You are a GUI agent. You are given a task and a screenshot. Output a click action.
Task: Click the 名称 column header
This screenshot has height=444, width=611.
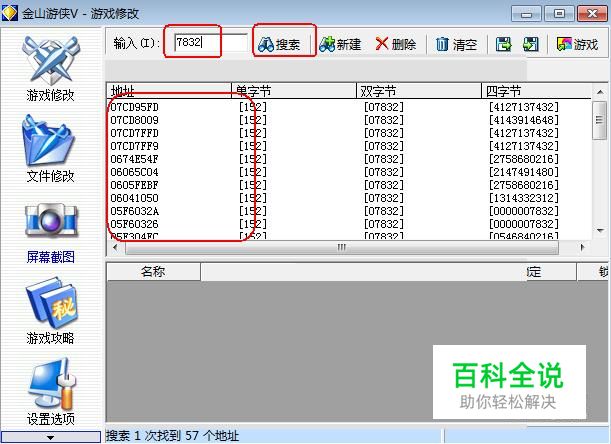(154, 271)
